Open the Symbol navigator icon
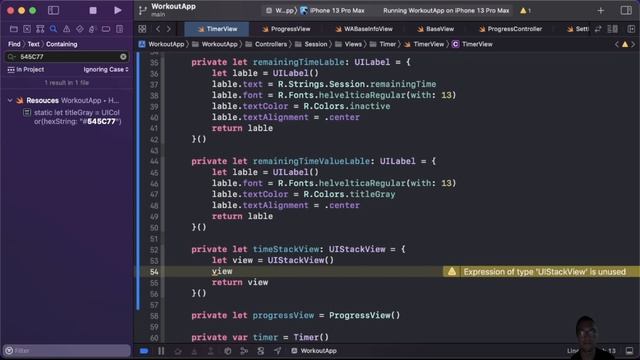 [x=40, y=29]
